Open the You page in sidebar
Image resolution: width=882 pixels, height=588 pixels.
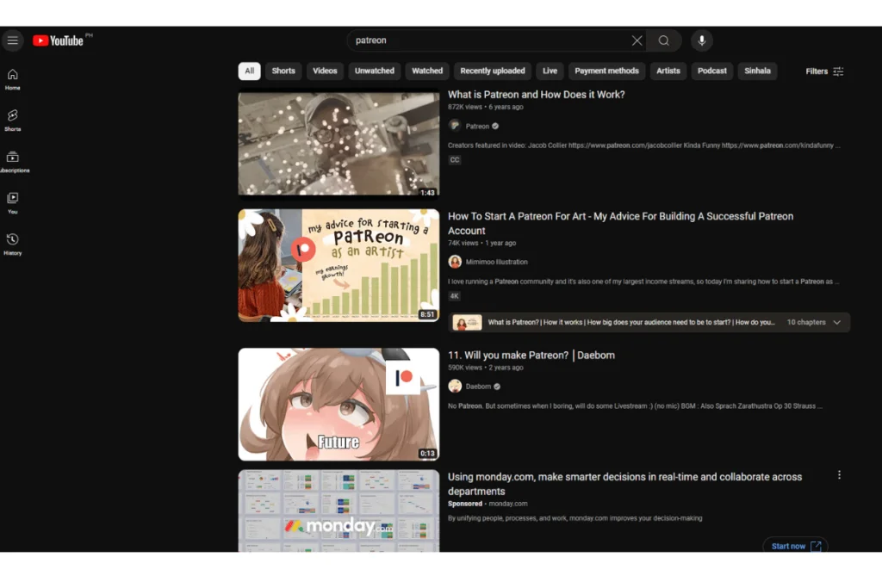(x=12, y=203)
